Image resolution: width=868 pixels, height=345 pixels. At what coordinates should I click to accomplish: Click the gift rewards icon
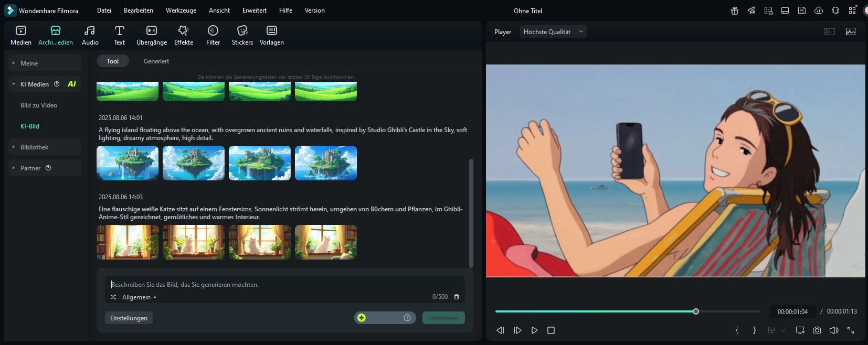tap(735, 10)
